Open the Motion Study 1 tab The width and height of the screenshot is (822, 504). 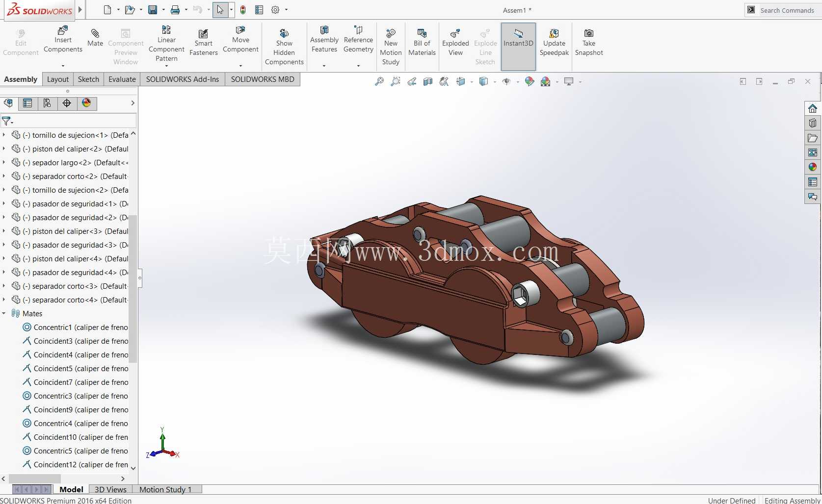165,489
